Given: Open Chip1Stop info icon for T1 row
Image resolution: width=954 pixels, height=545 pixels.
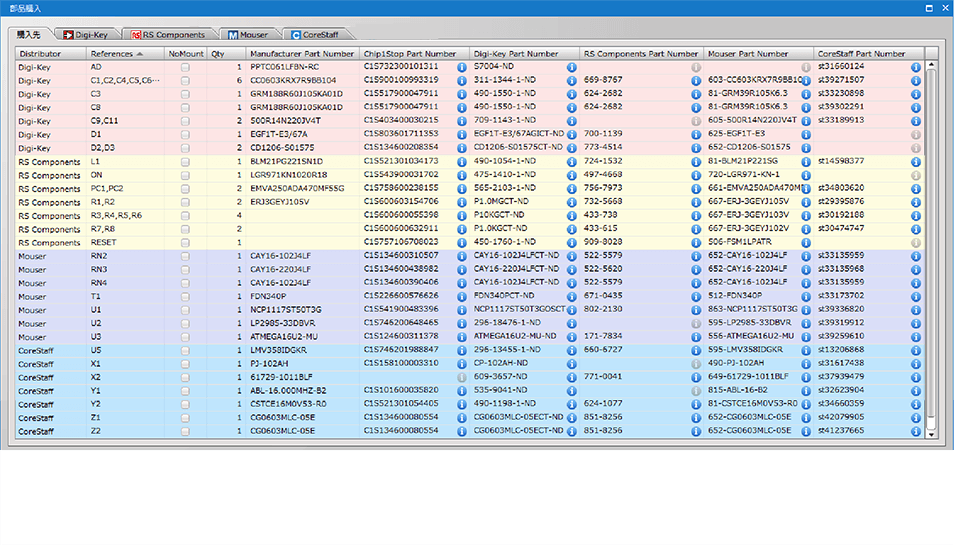Looking at the screenshot, I should pos(462,296).
